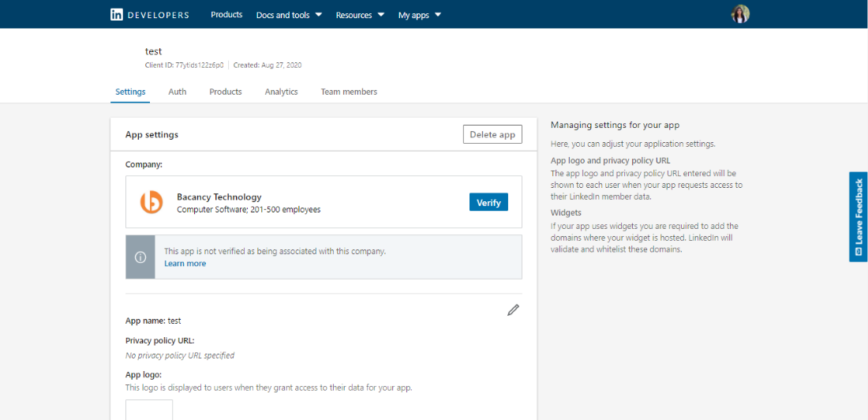Click the pencil edit icon for app details
Screen dimensions: 868x420
tap(513, 310)
